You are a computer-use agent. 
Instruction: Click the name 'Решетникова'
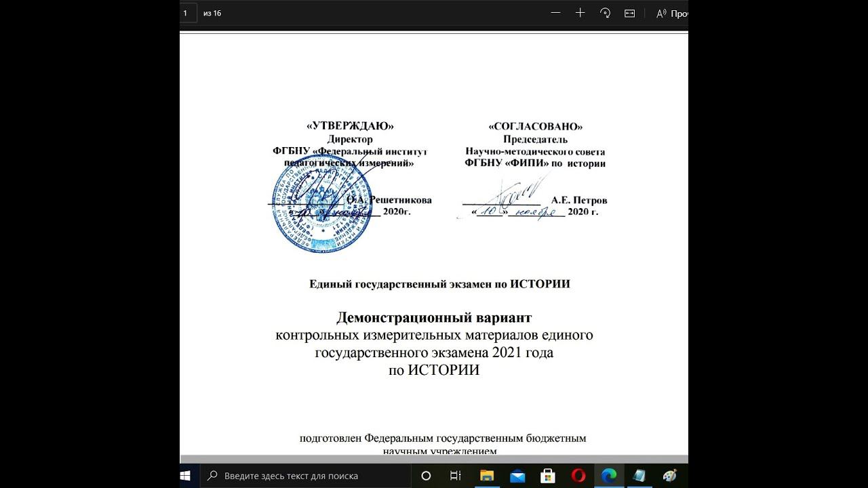tap(400, 201)
